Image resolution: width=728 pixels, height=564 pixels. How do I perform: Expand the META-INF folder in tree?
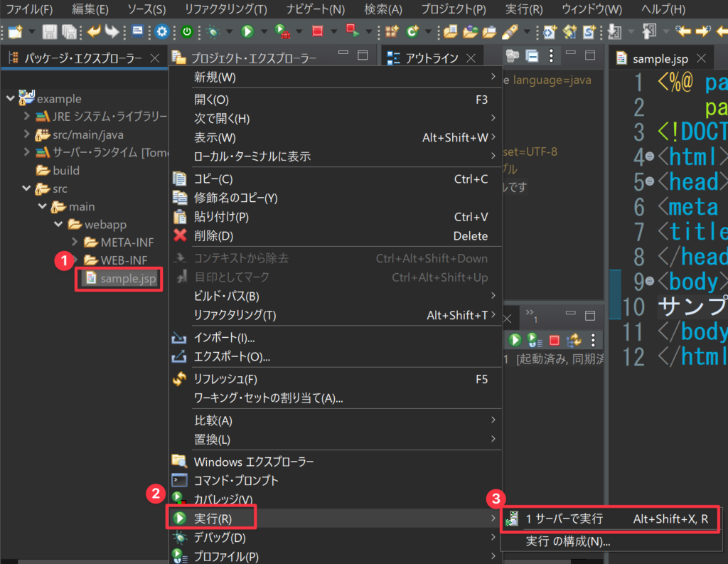tap(75, 243)
